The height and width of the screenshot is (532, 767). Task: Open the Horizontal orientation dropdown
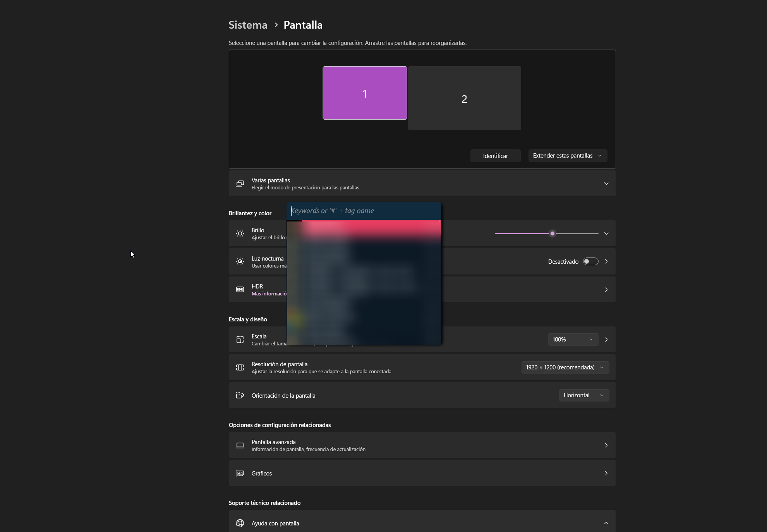[583, 395]
